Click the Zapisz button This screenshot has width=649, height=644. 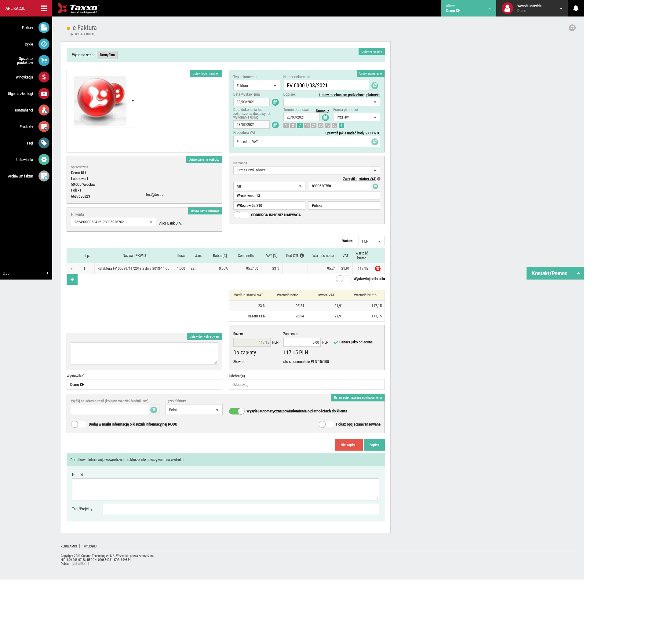click(374, 445)
